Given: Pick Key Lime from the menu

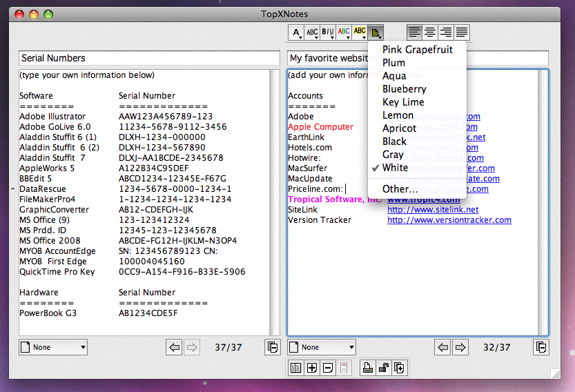Looking at the screenshot, I should coord(417,102).
